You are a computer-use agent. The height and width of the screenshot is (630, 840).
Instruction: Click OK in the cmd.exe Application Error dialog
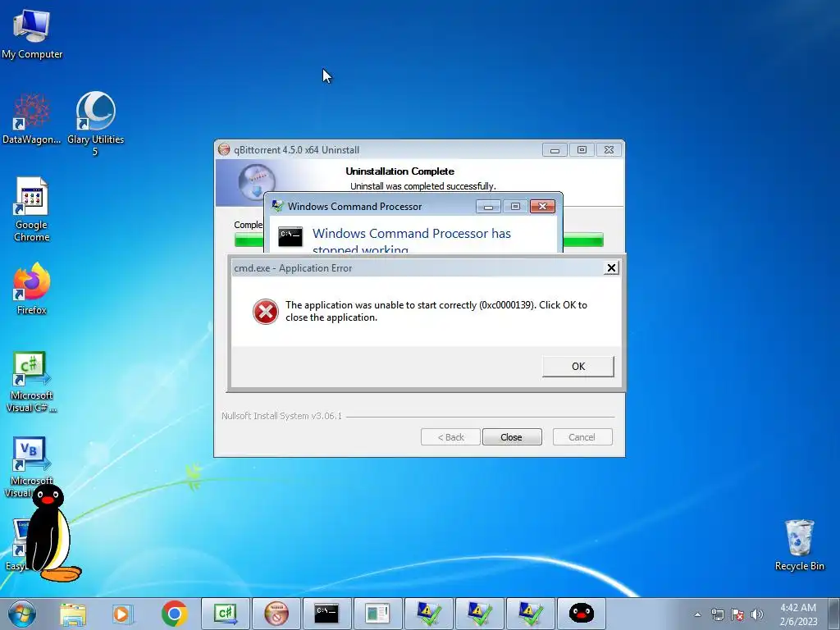click(578, 367)
